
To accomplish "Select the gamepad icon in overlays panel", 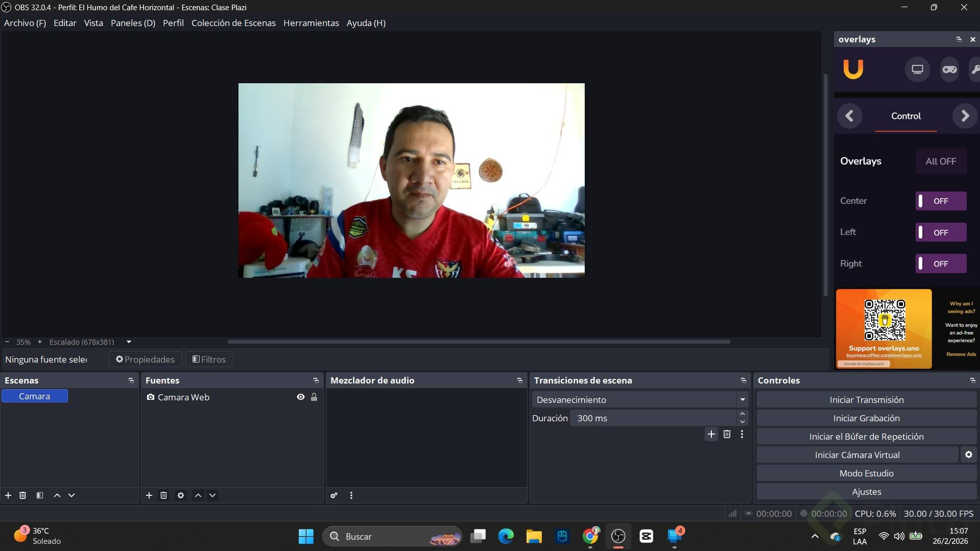I will [x=949, y=69].
